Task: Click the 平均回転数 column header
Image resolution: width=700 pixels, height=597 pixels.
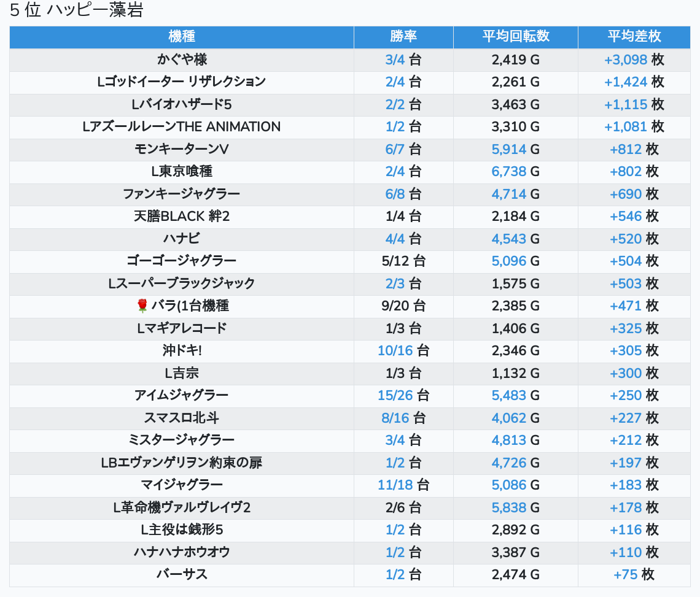Action: point(515,36)
